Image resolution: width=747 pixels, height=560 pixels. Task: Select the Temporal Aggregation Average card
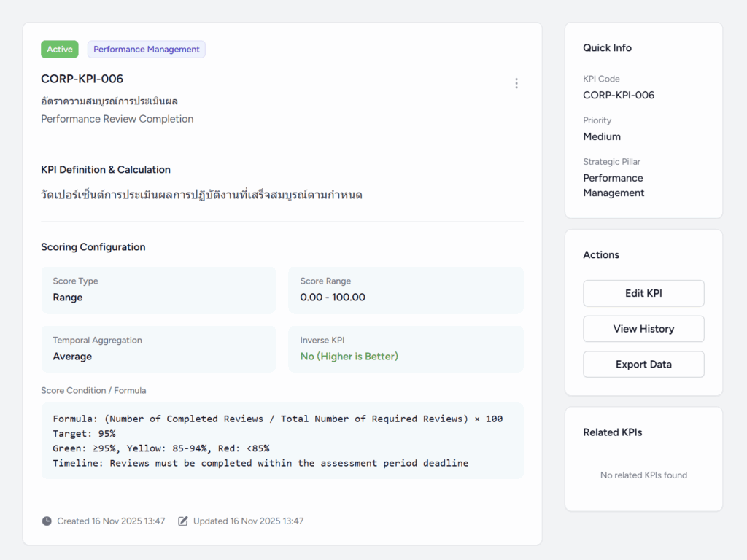click(x=158, y=349)
